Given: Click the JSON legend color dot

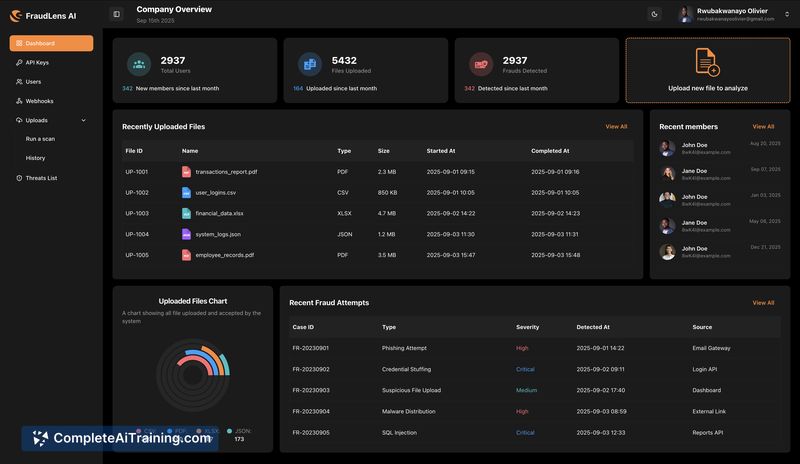Looking at the screenshot, I should pyautogui.click(x=230, y=431).
